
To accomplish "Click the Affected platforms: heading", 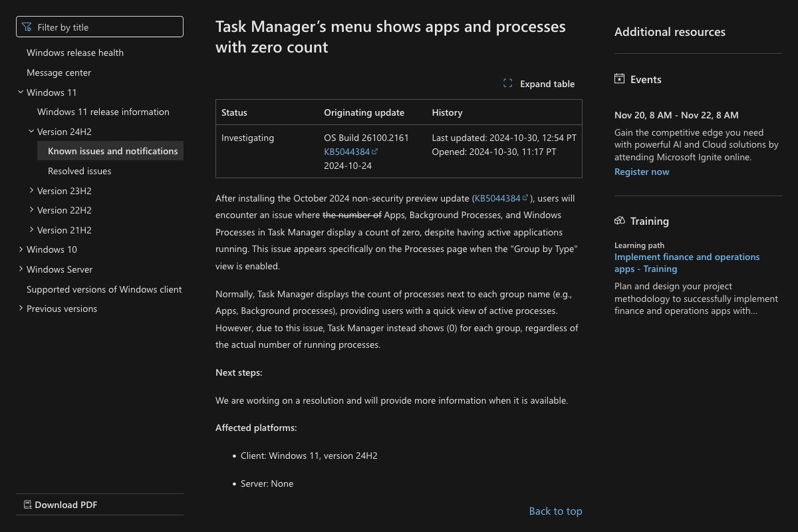I will 256,428.
